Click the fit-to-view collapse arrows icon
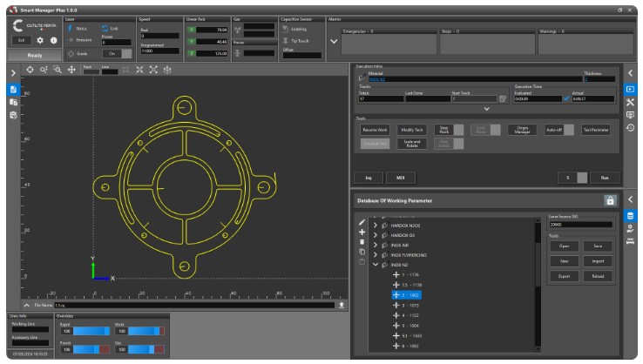643x364 pixels. click(139, 70)
